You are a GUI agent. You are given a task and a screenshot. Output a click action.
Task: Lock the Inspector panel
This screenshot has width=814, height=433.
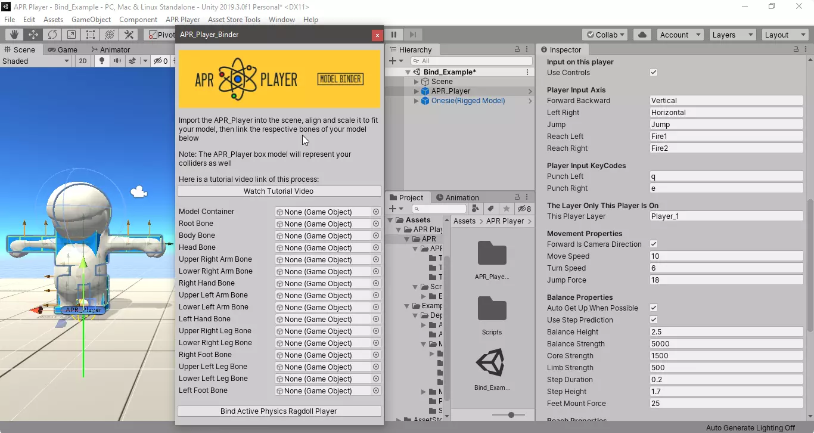click(796, 49)
